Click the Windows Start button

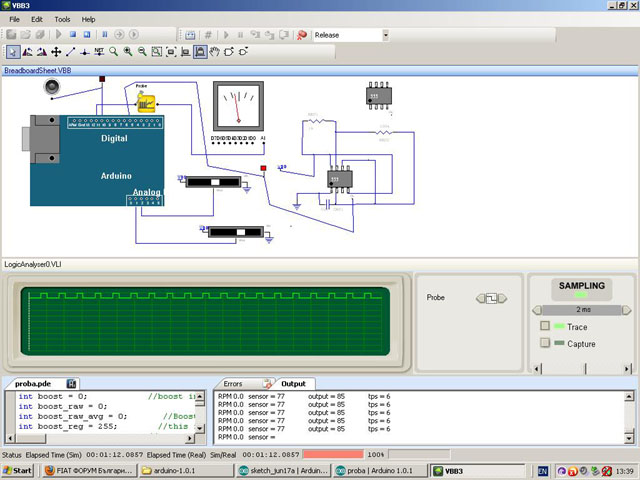pos(18,470)
